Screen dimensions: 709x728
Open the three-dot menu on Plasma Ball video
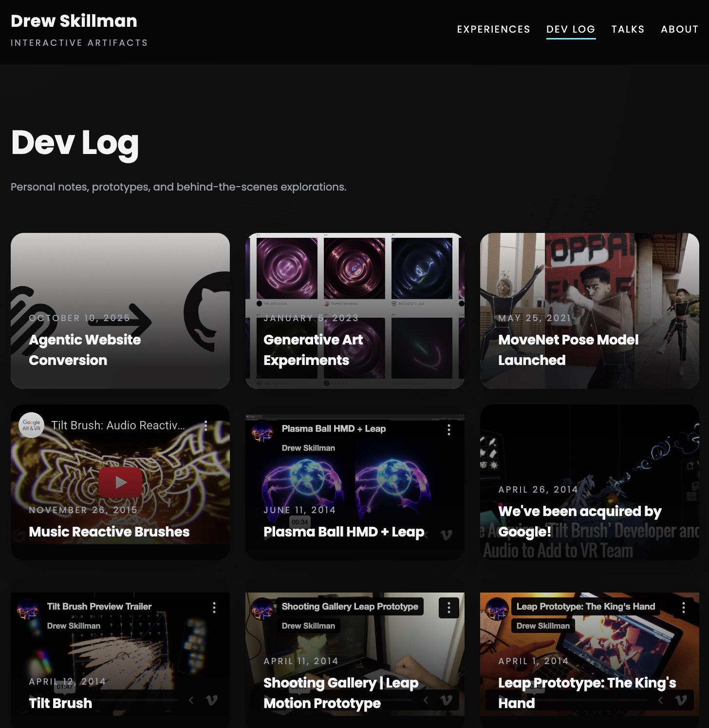pos(448,429)
